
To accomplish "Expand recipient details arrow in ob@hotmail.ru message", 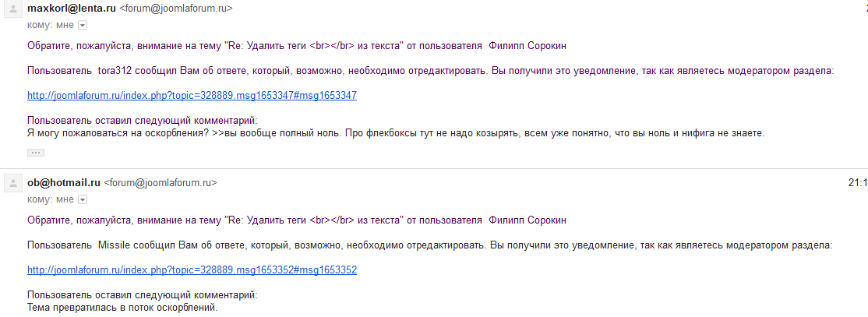I will pyautogui.click(x=83, y=199).
